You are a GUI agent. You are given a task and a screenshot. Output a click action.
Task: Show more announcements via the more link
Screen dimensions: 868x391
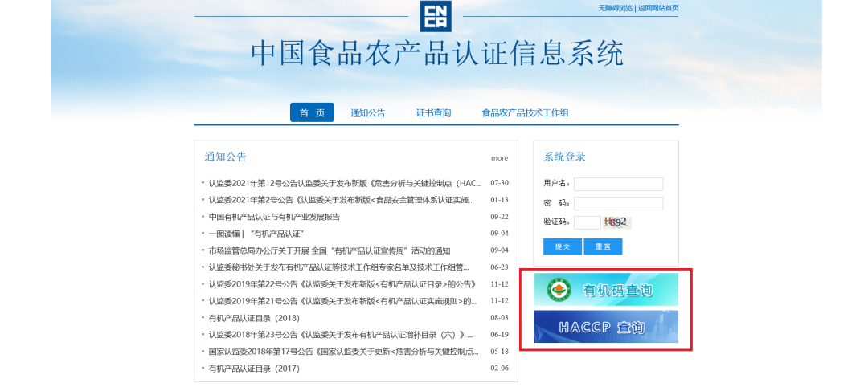[x=499, y=158]
